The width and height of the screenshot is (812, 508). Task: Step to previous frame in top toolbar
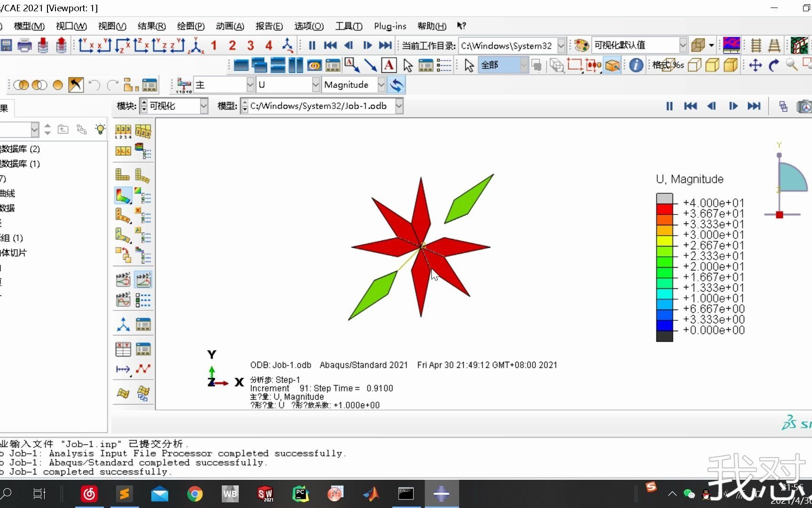[x=349, y=45]
